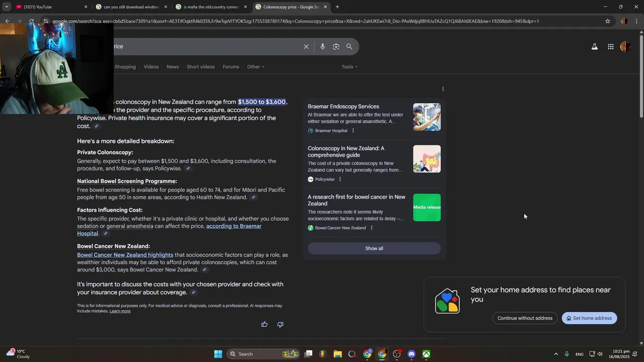Open source link icon after 'Braemar Hospital'
This screenshot has height=362, width=644.
tap(105, 233)
